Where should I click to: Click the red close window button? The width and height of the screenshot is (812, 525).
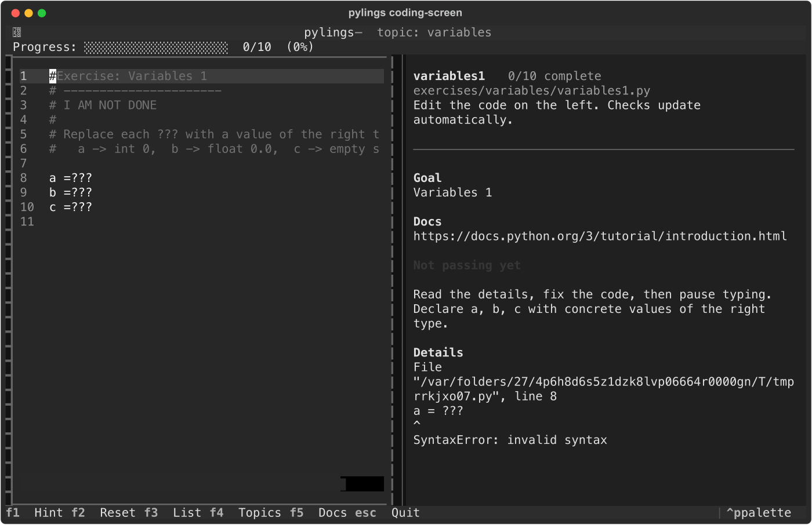coord(16,13)
